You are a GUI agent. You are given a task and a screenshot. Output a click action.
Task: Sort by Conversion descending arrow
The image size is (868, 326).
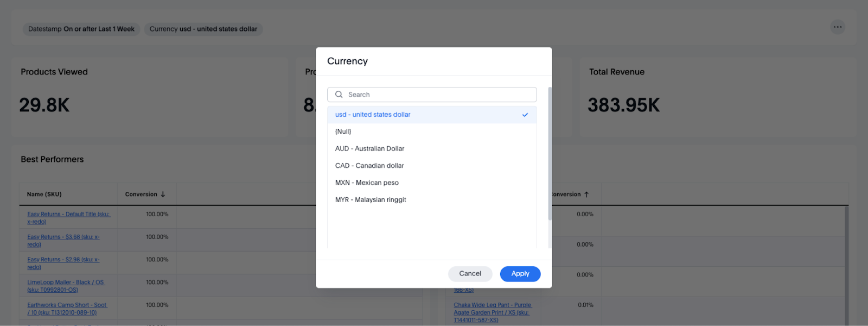coord(163,195)
